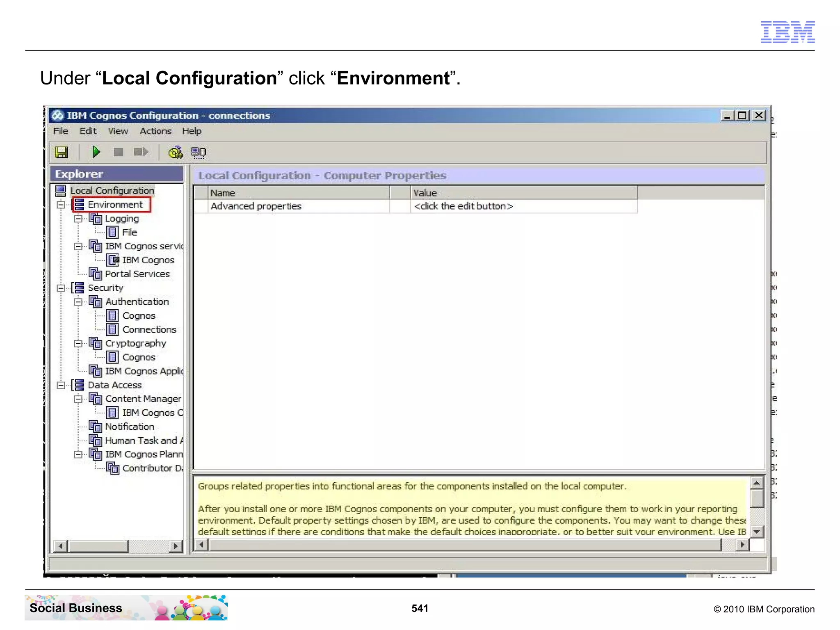Image resolution: width=840 pixels, height=630 pixels.
Task: Click the Data Access node icon
Action: click(79, 385)
